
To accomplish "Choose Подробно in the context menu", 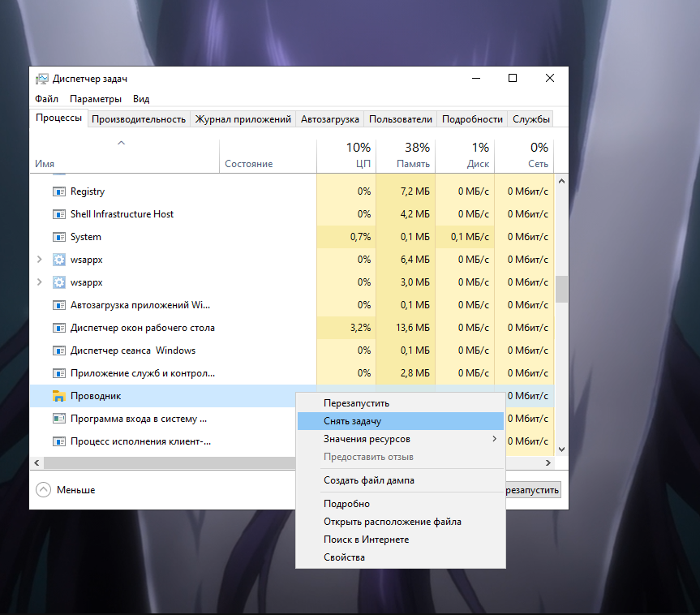I will tap(401, 504).
